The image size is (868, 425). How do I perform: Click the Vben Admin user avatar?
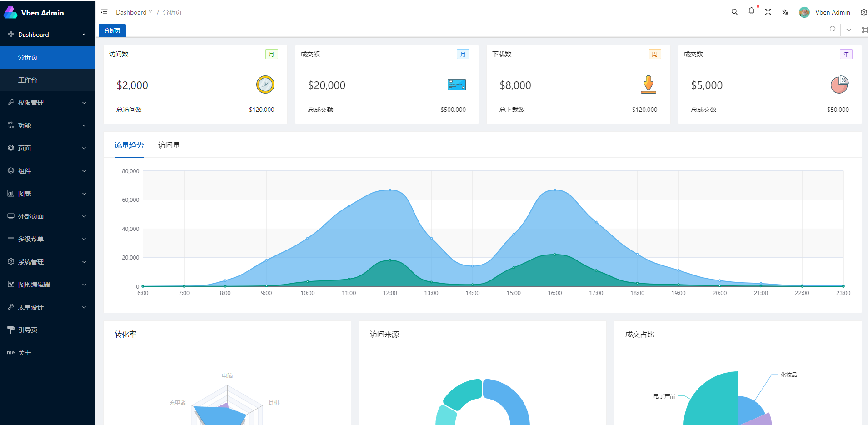pyautogui.click(x=804, y=12)
